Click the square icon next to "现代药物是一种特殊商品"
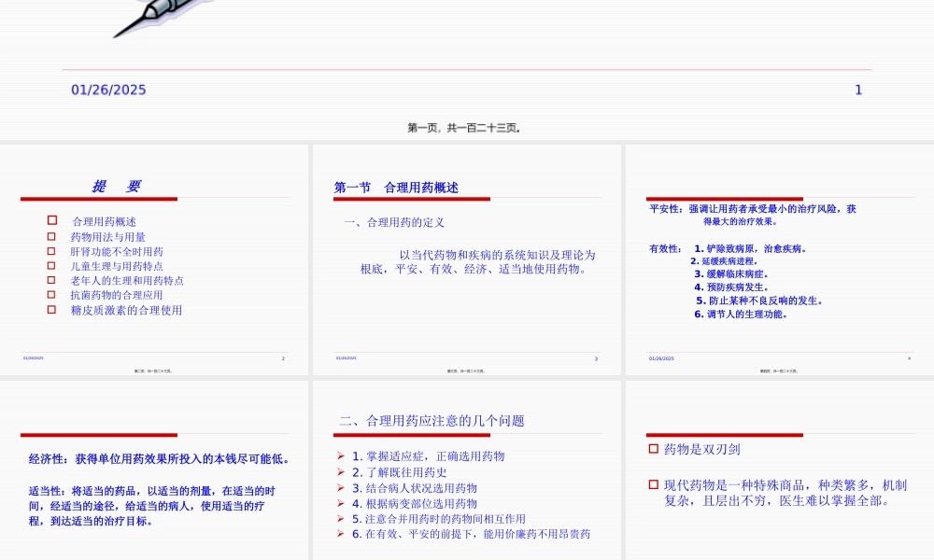Screen dimensions: 934x560 (x=651, y=483)
